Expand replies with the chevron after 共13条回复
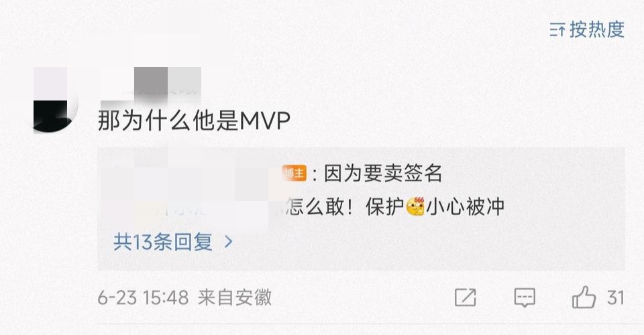 point(228,242)
